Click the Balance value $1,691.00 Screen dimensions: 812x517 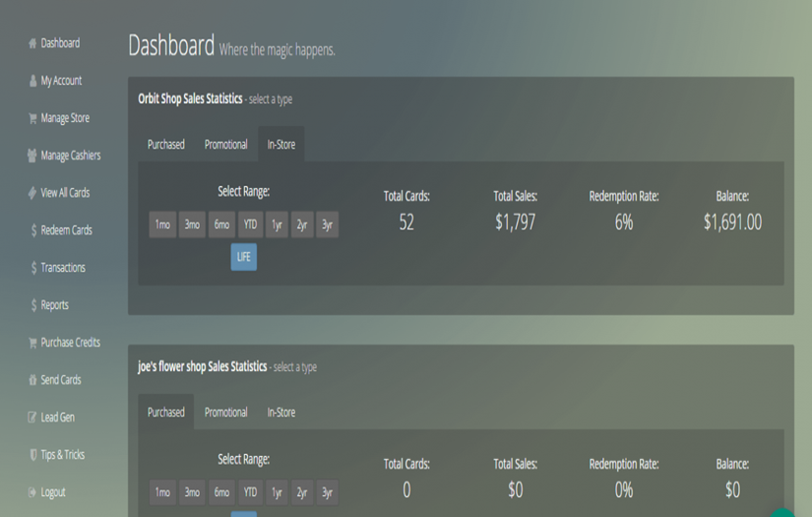(x=732, y=223)
